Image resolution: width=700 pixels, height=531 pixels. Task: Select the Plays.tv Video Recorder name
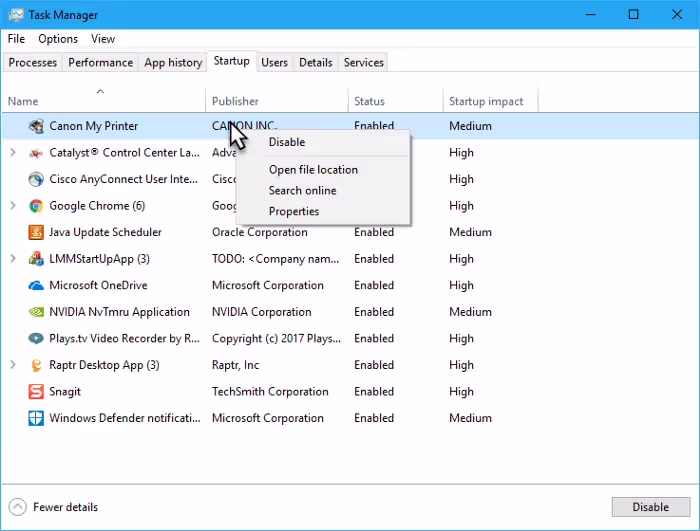pos(124,339)
